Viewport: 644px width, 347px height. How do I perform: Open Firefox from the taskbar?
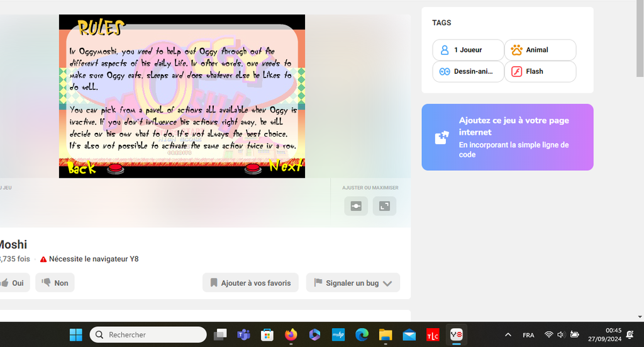pyautogui.click(x=291, y=334)
